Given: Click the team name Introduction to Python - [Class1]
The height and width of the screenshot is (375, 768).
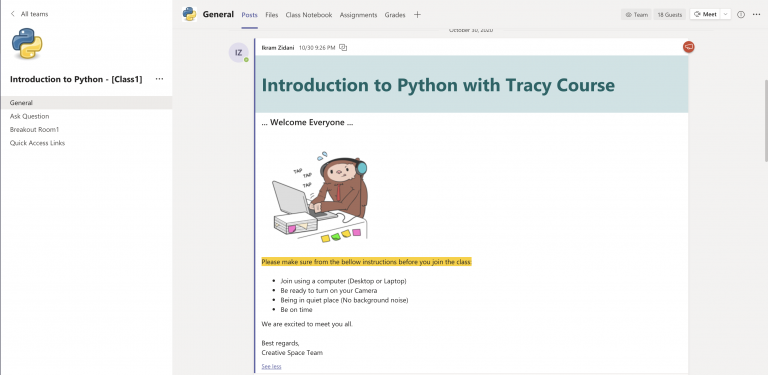Looking at the screenshot, I should coord(76,79).
